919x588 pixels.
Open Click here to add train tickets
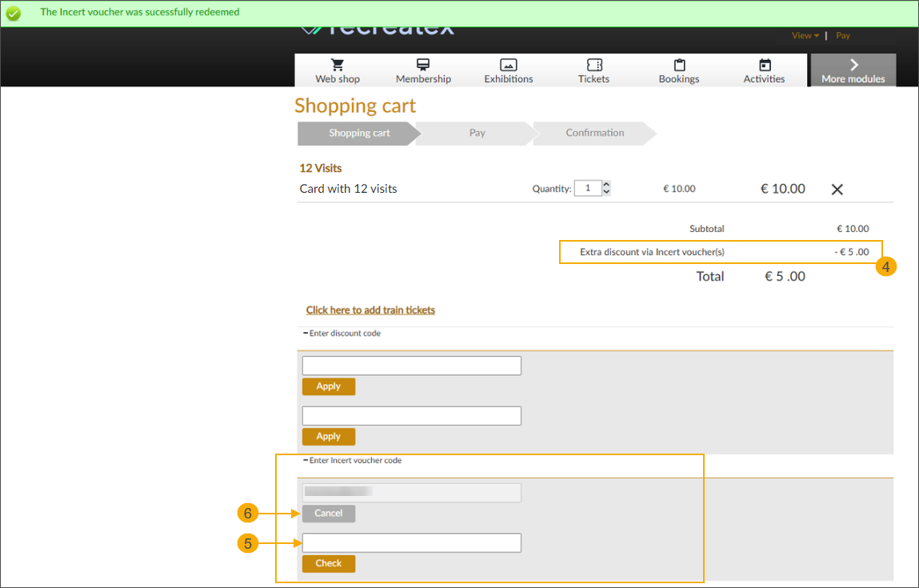tap(370, 310)
